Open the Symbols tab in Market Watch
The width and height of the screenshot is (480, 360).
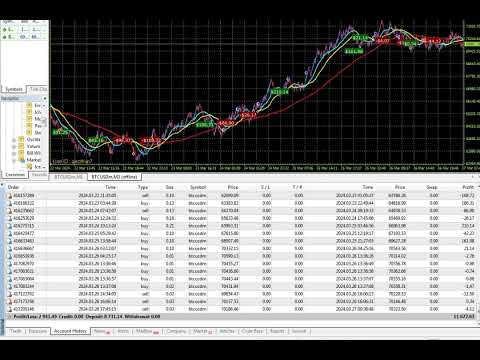pos(14,89)
